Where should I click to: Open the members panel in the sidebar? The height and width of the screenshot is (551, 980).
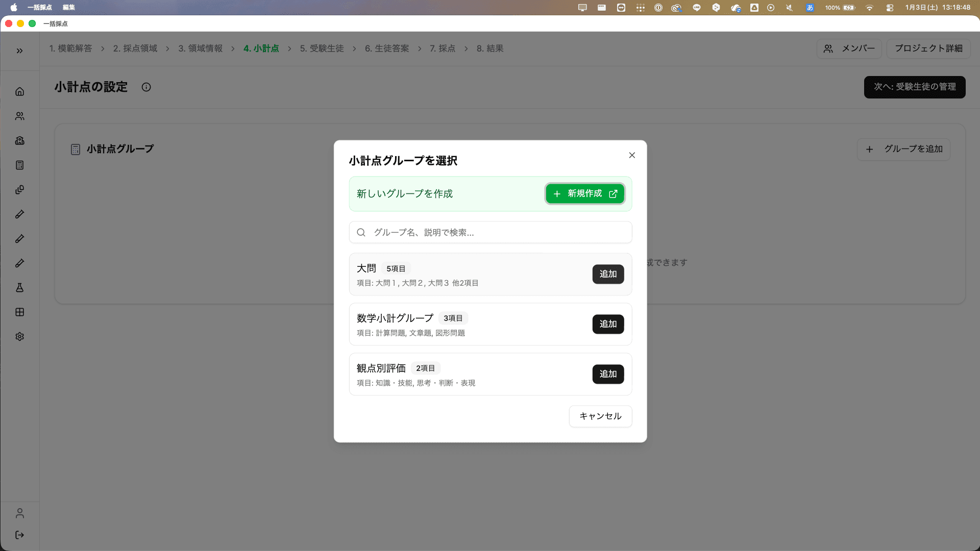tap(19, 116)
